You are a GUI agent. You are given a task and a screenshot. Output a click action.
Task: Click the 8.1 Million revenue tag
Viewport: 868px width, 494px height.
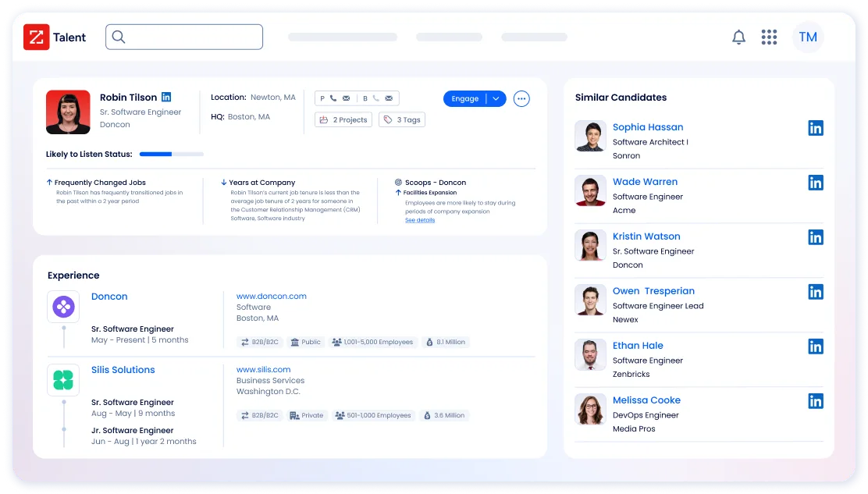coord(446,342)
